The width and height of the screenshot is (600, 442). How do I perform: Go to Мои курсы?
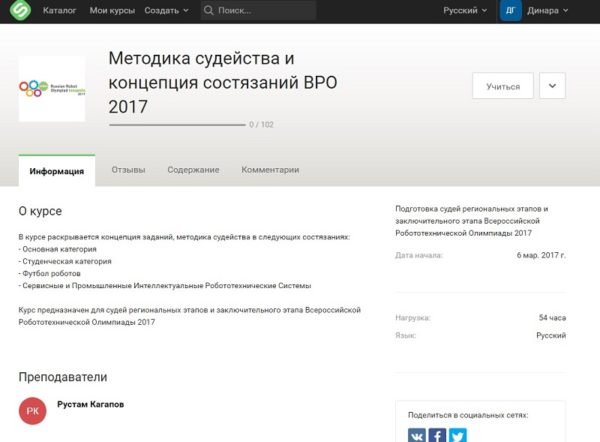click(112, 10)
